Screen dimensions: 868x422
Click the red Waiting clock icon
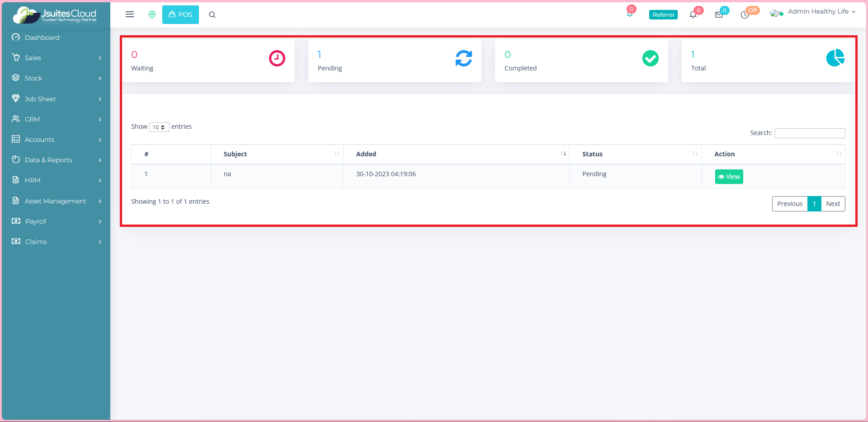[277, 58]
